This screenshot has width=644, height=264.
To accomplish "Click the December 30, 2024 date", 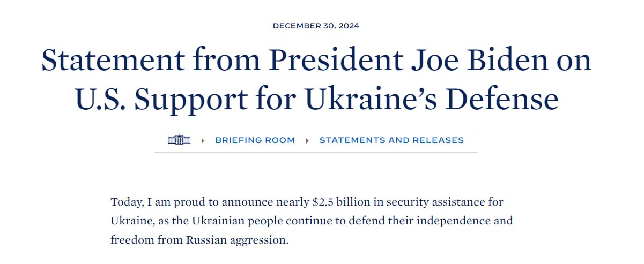I will click(x=316, y=26).
